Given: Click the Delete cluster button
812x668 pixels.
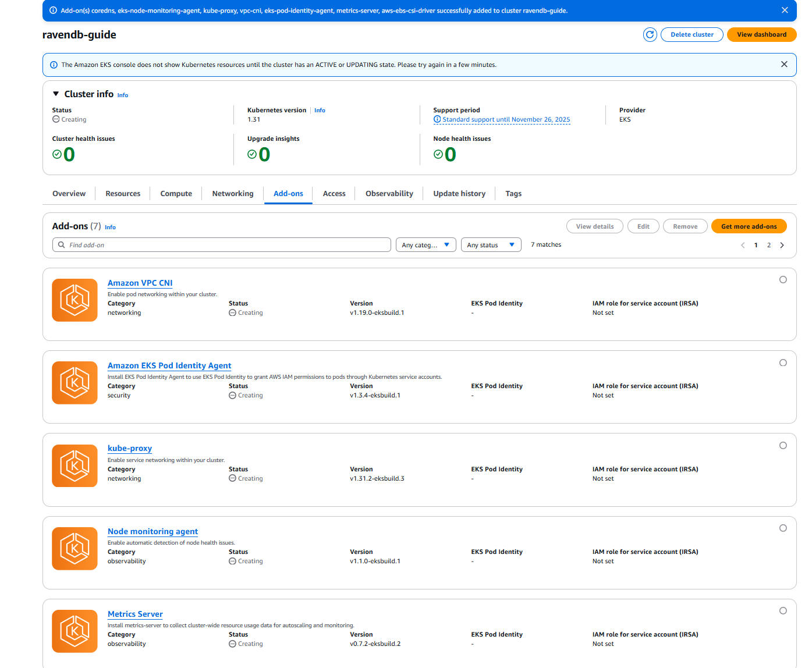Looking at the screenshot, I should point(692,34).
